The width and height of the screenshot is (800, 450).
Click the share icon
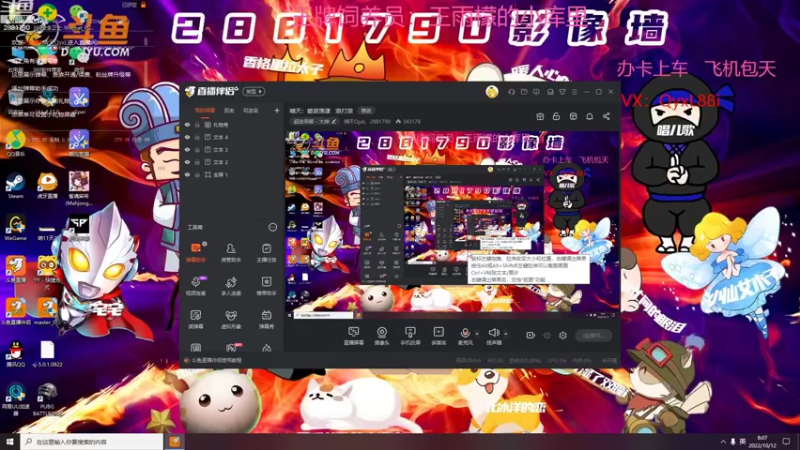pos(606,116)
